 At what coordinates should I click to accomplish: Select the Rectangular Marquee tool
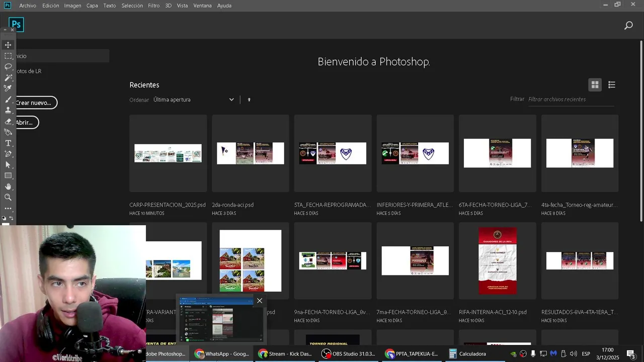click(8, 56)
